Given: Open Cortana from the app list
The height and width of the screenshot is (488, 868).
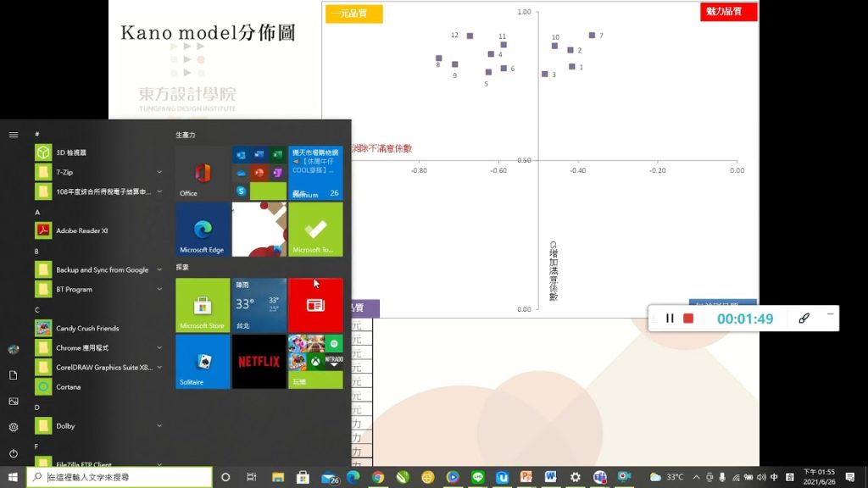Looking at the screenshot, I should 100,386.
